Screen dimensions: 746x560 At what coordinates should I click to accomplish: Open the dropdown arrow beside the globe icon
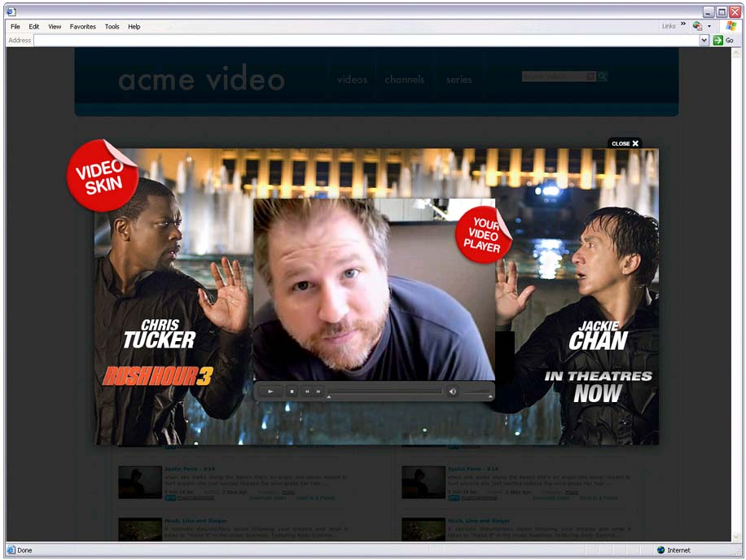point(709,26)
